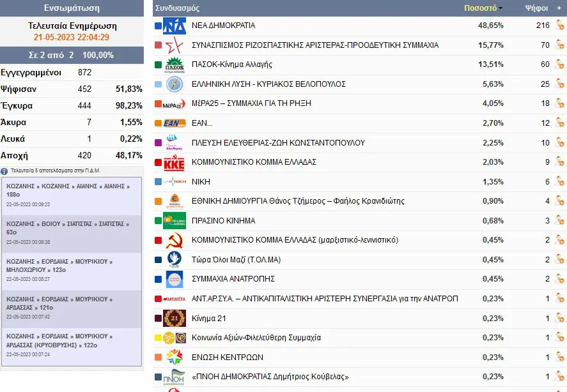Open result ΑΡΔΑΣΣΑΣ (ΚΡΥΟΒΡΥΣΗΣ) » 122ο
This screenshot has width=567, height=392.
click(72, 347)
